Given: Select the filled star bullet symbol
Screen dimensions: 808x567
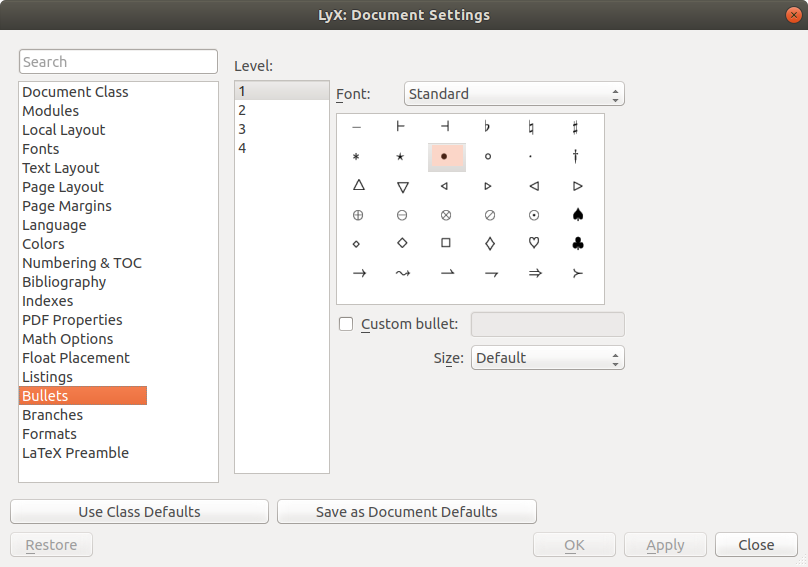Looking at the screenshot, I should pyautogui.click(x=401, y=157).
